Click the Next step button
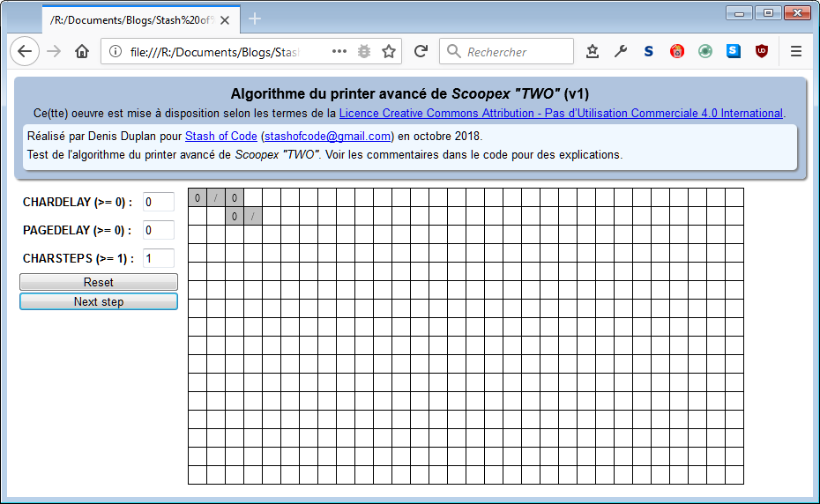The image size is (820, 504). 99,301
